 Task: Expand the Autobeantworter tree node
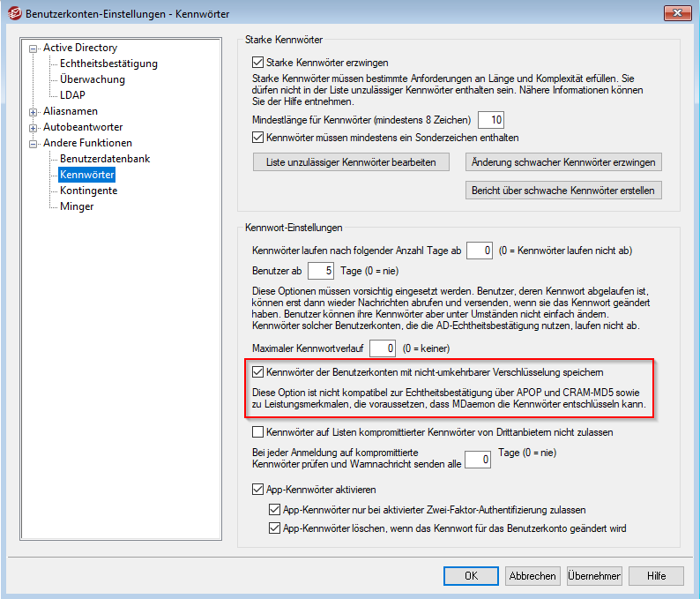[x=34, y=128]
